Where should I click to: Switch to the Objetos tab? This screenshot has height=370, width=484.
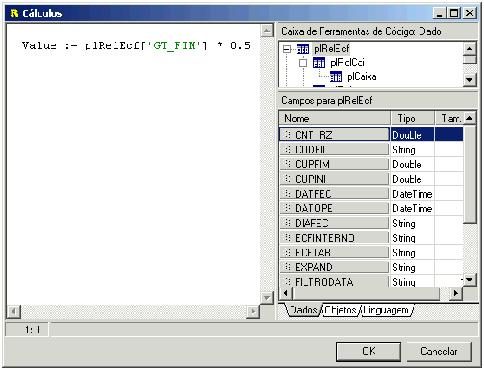point(341,310)
